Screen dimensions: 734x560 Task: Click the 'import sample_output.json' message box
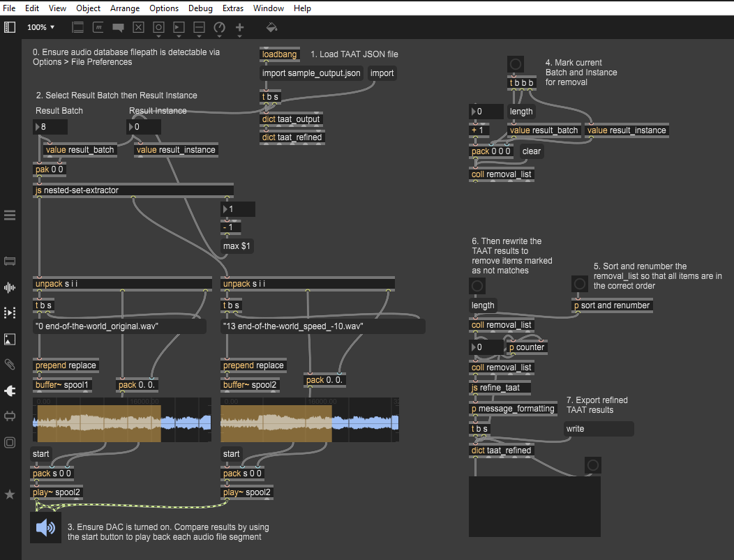click(311, 73)
